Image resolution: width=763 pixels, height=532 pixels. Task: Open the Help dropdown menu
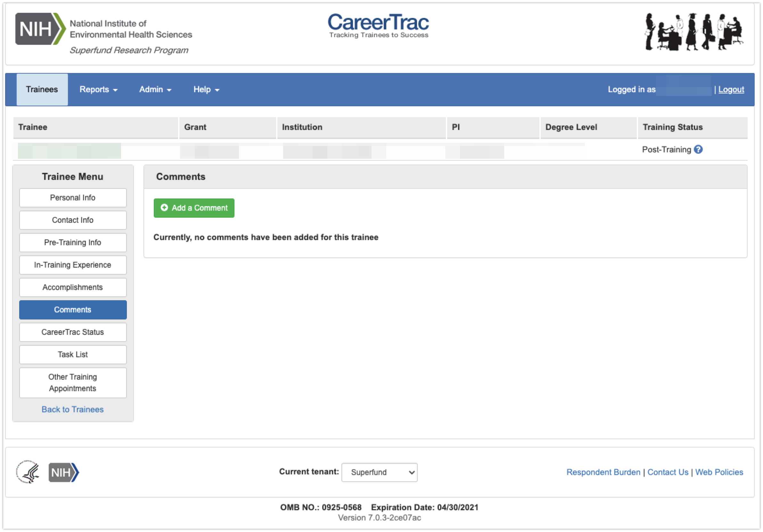point(206,90)
